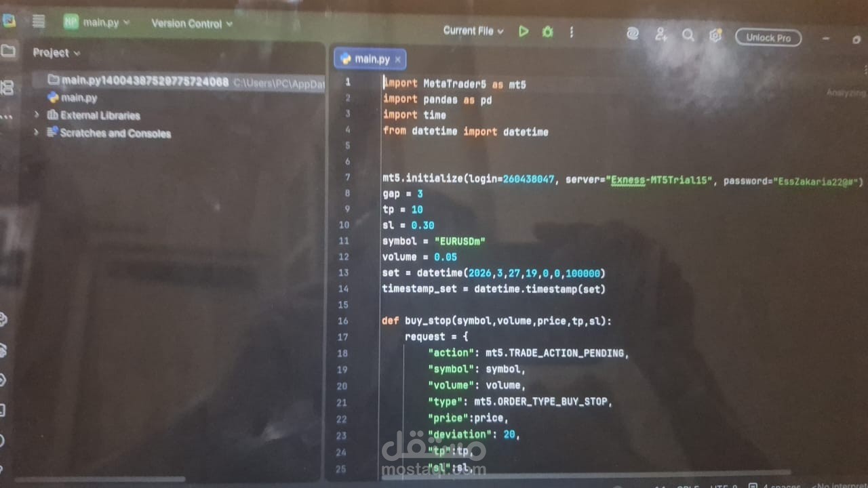Click code line "import time"
Screen dimensions: 868x488
[414, 115]
